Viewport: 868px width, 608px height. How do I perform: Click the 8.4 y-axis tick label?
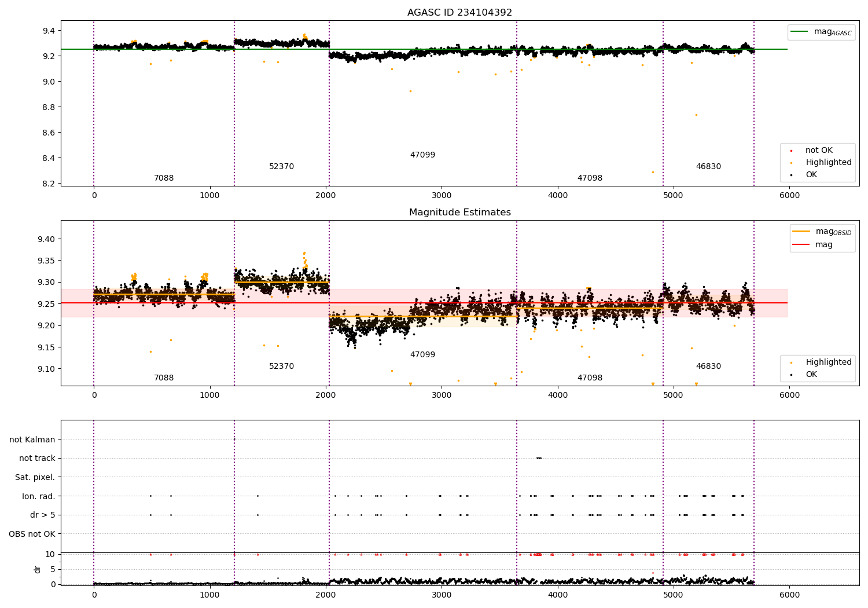click(x=49, y=159)
